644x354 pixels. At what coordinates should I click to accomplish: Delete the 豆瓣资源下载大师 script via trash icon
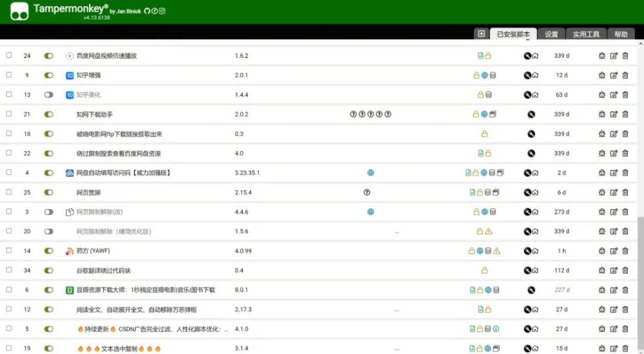tap(625, 290)
